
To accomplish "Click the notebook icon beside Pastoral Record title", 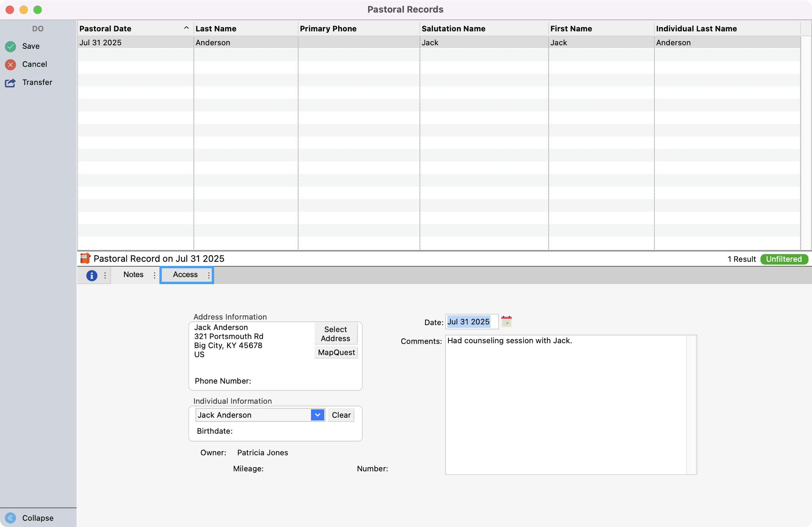I will [85, 258].
